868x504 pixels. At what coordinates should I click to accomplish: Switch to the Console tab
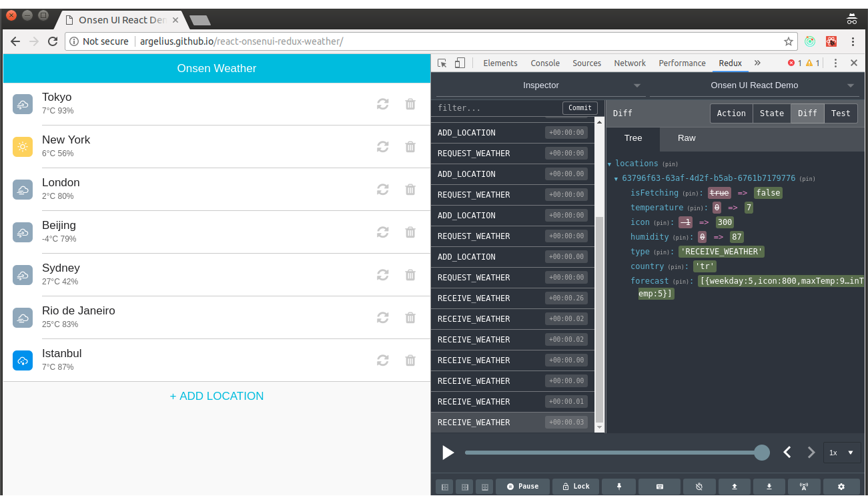click(x=545, y=63)
